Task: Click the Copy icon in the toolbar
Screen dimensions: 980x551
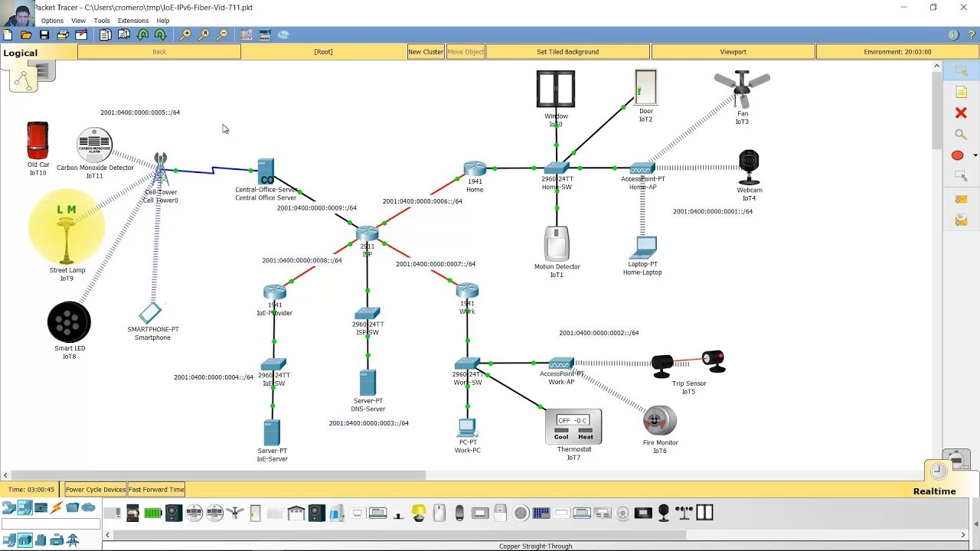Action: (105, 34)
